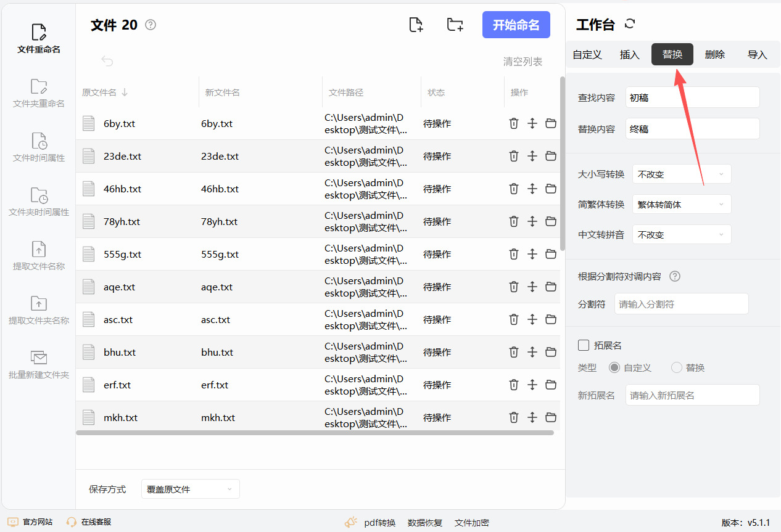Open 文件夹重命名 in the sidebar
This screenshot has width=781, height=532.
[x=39, y=92]
